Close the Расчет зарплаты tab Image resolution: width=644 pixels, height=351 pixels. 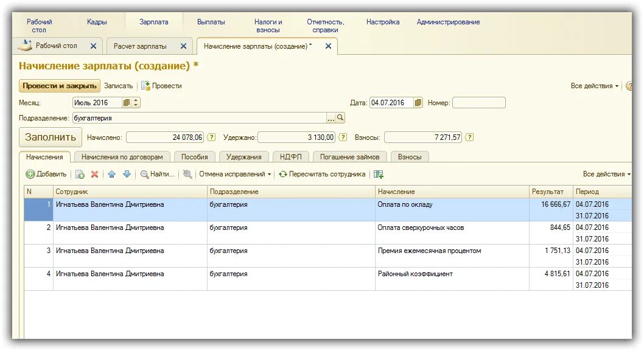(x=184, y=46)
